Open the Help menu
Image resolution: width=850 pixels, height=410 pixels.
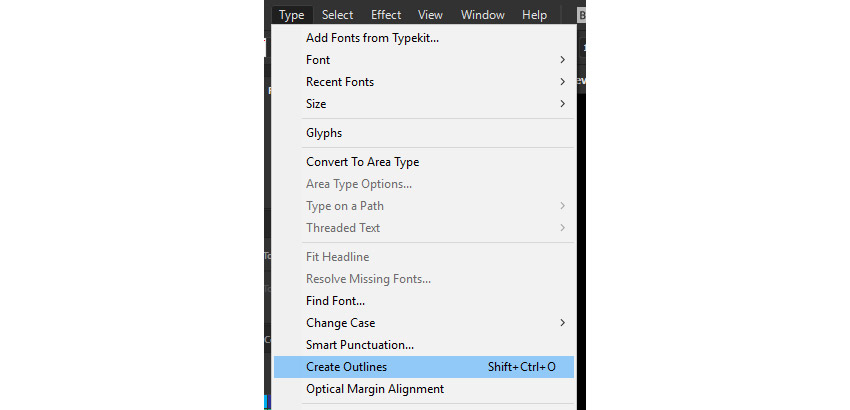tap(534, 15)
